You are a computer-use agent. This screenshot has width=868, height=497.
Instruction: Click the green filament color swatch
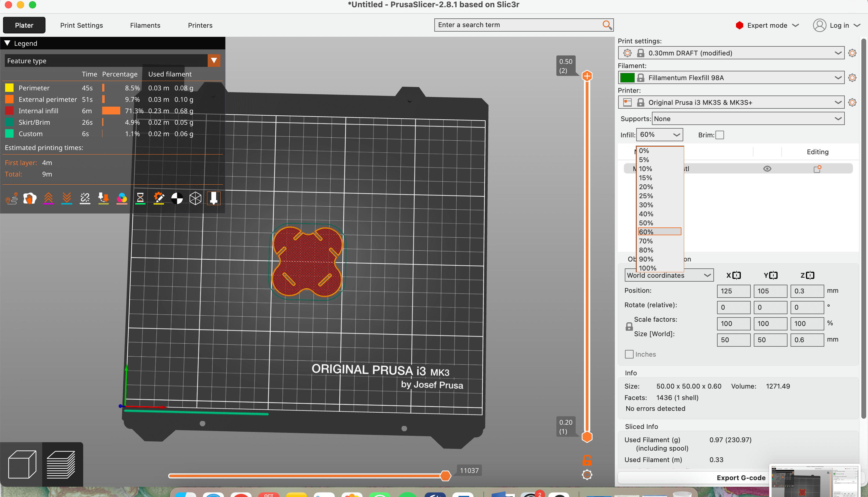coord(627,78)
